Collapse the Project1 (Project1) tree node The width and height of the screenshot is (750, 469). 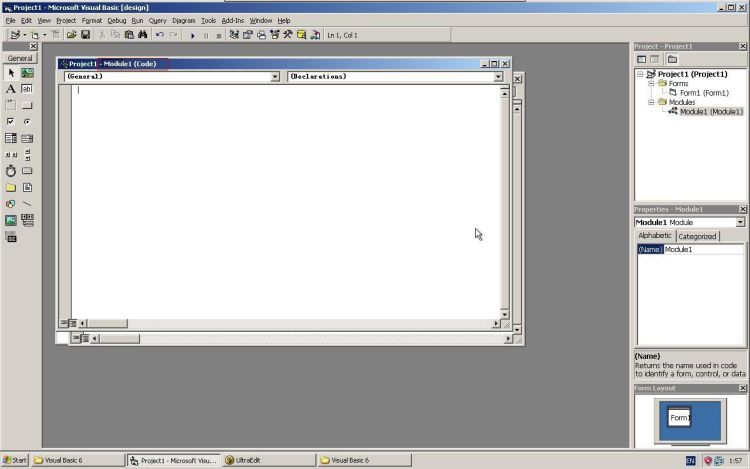(x=640, y=74)
